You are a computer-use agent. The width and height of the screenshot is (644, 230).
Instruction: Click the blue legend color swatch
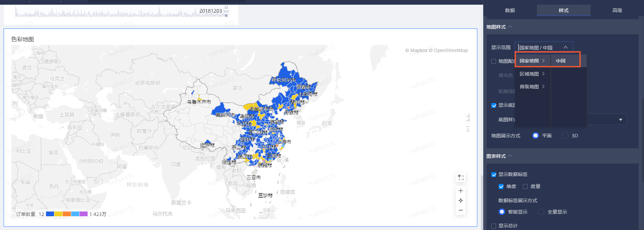(50, 214)
